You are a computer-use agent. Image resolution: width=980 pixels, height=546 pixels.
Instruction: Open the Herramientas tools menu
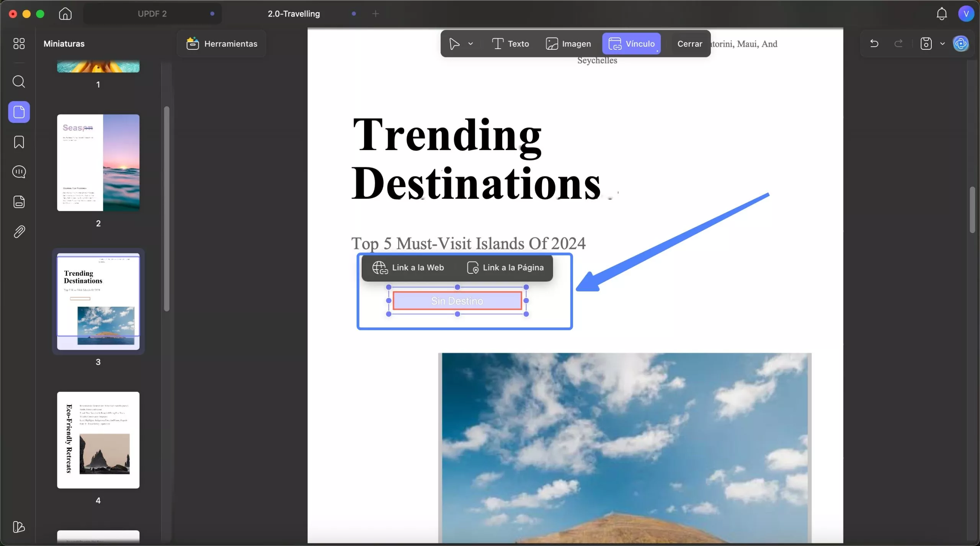coord(222,44)
